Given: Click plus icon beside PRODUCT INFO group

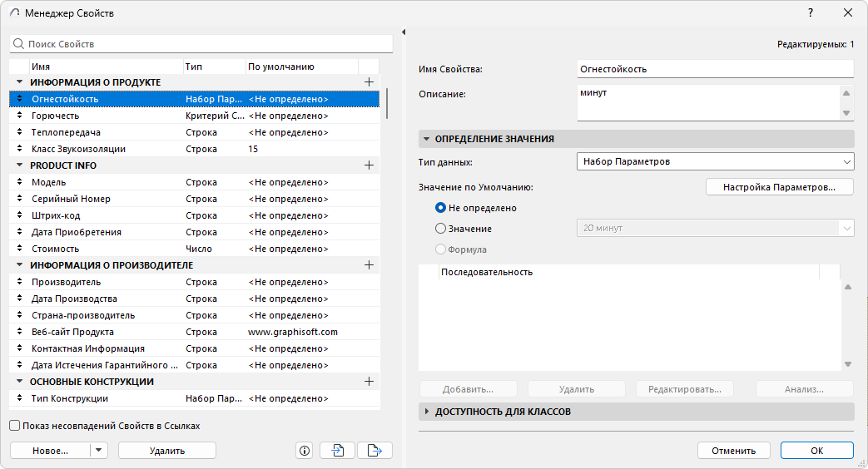Looking at the screenshot, I should (370, 165).
